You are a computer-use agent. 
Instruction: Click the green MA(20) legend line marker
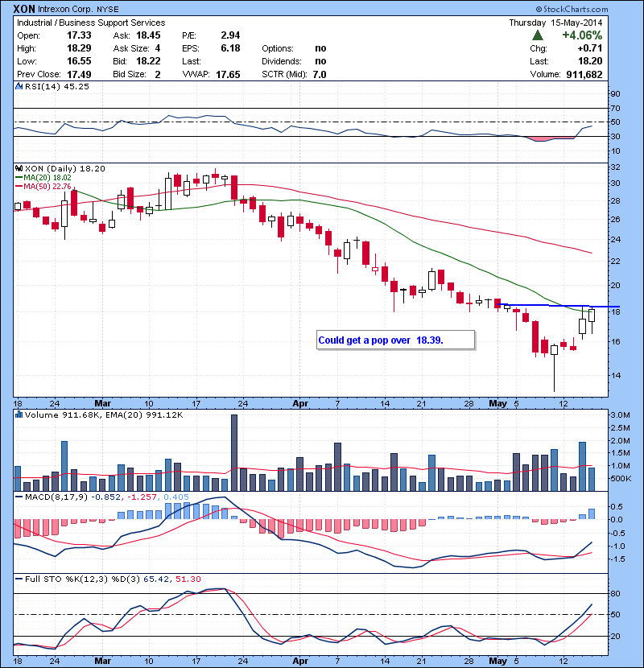tap(19, 178)
